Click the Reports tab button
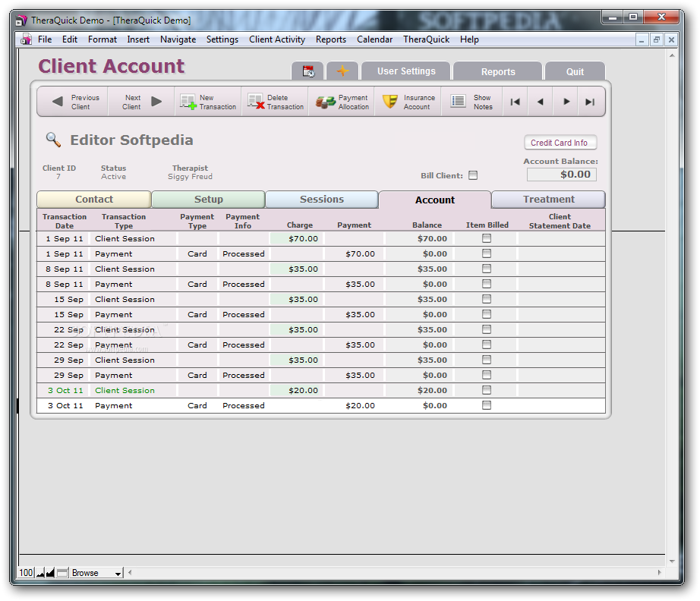Viewport: 700px width, 601px height. [498, 71]
